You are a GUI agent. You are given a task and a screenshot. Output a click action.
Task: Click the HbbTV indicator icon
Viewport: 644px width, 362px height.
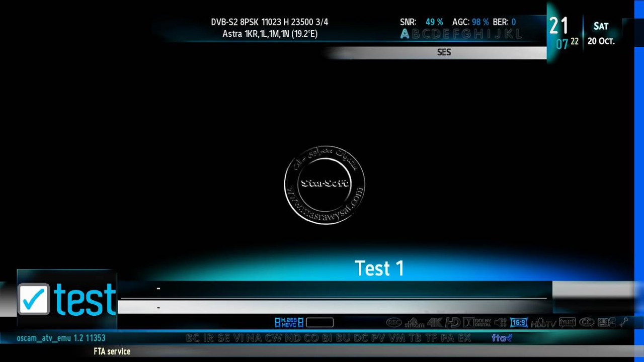pos(543,323)
